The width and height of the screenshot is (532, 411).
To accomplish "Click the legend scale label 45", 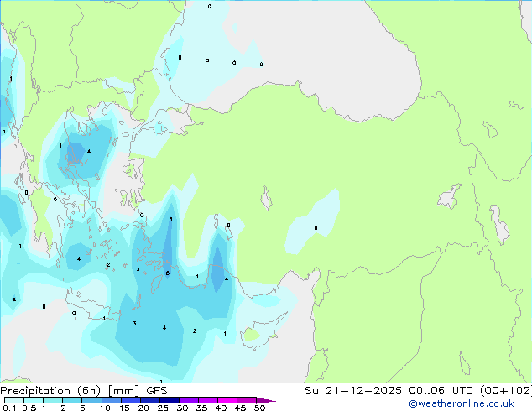I will coord(240,408).
